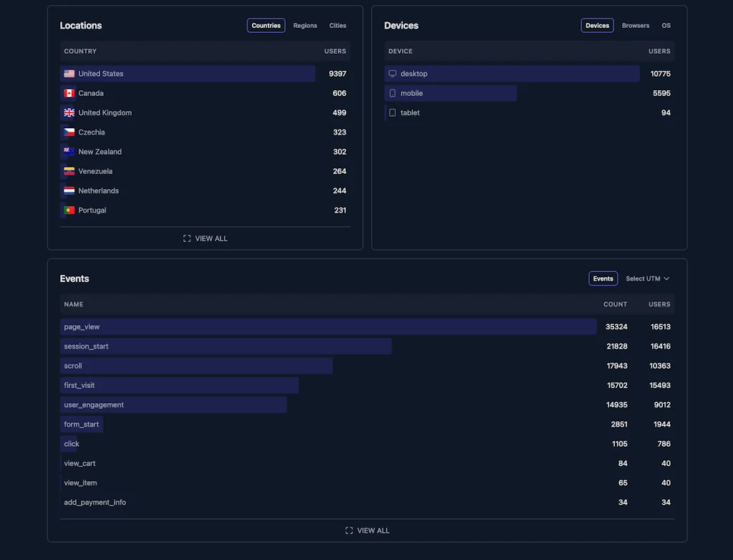Switch to the Browsers view
This screenshot has height=560, width=733.
(x=635, y=25)
